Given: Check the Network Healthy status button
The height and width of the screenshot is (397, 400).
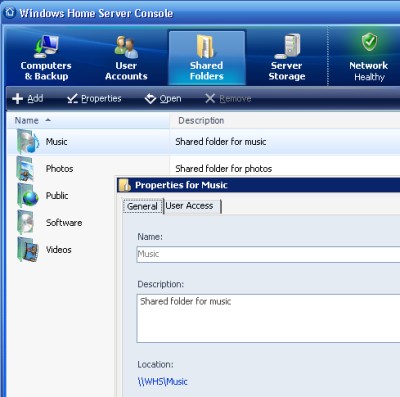Looking at the screenshot, I should pos(368,57).
